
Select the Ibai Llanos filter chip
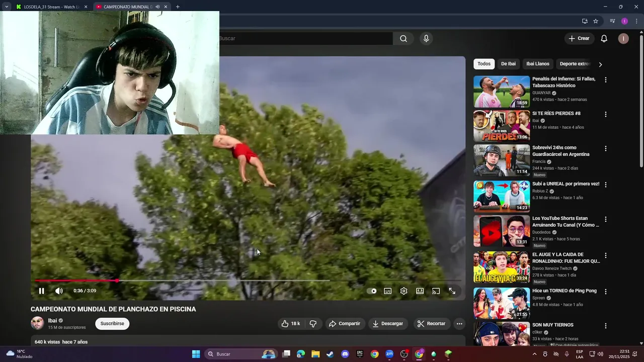pos(538,64)
